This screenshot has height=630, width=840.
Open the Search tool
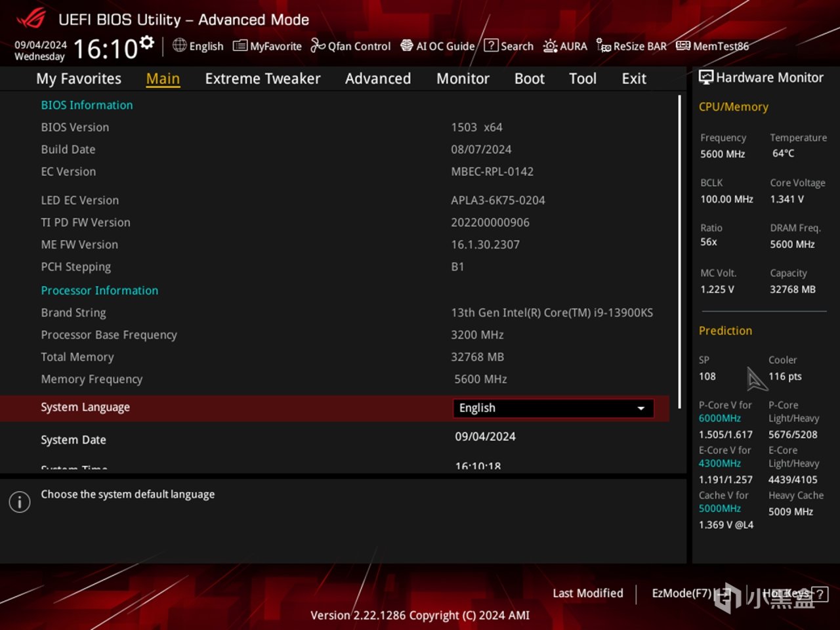(x=509, y=46)
